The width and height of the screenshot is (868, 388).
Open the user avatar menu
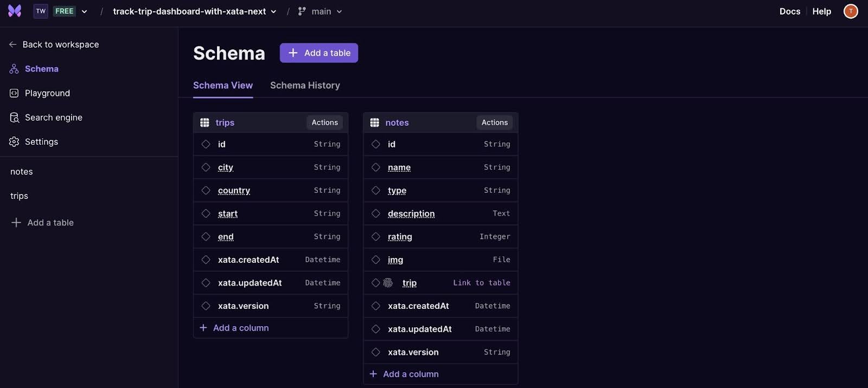(851, 11)
